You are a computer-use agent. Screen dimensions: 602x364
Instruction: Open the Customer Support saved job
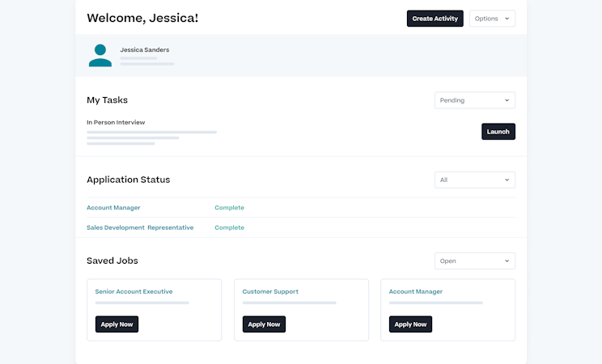coord(270,291)
